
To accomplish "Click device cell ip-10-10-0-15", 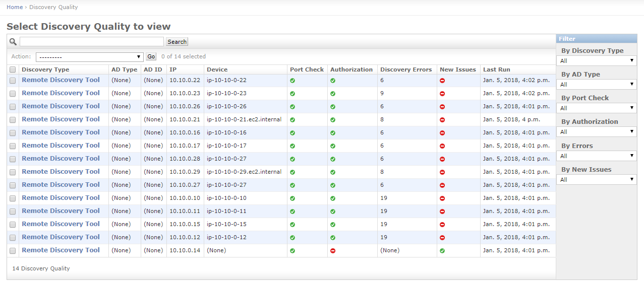I will (x=226, y=224).
